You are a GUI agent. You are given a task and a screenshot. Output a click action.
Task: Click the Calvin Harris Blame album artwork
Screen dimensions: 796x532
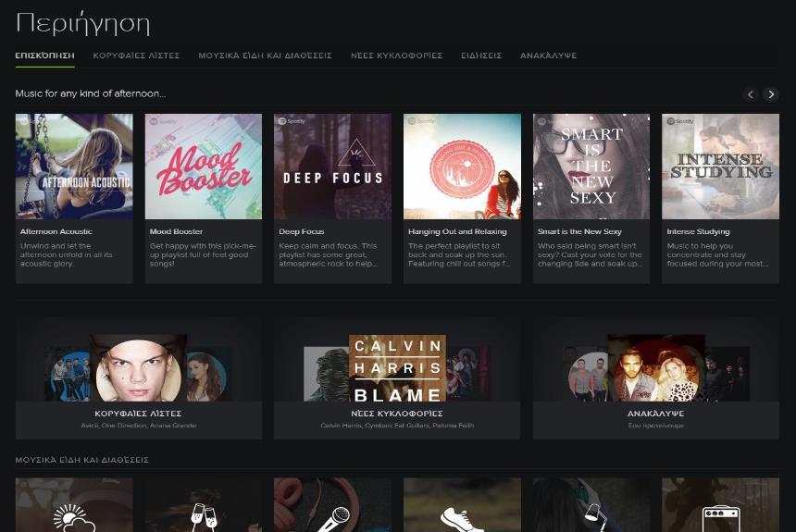coord(397,368)
